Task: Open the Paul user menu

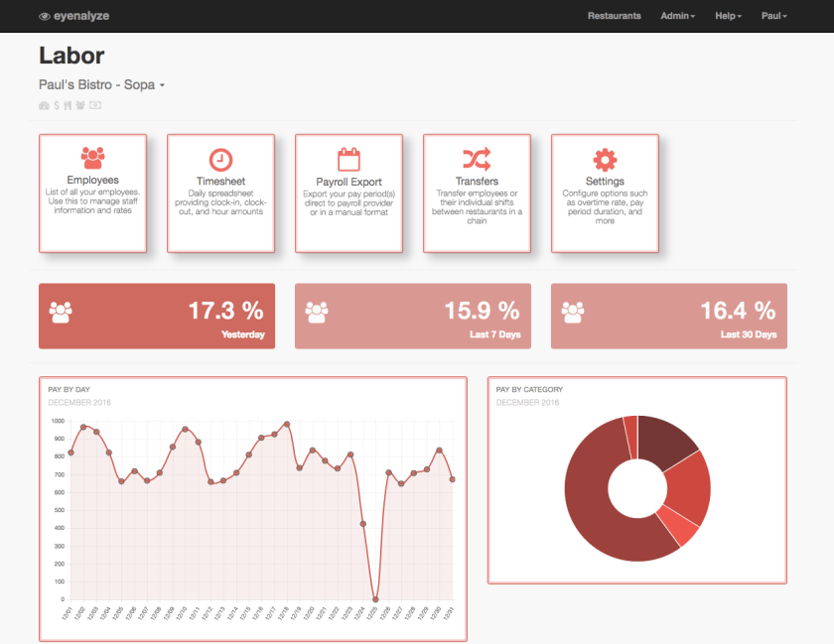Action: pos(773,15)
